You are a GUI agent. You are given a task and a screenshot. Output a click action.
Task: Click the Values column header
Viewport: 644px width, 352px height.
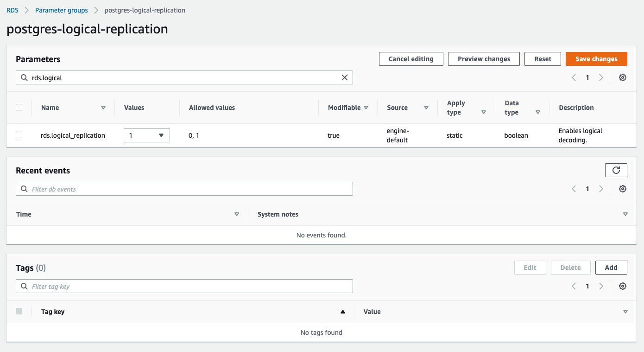(134, 108)
